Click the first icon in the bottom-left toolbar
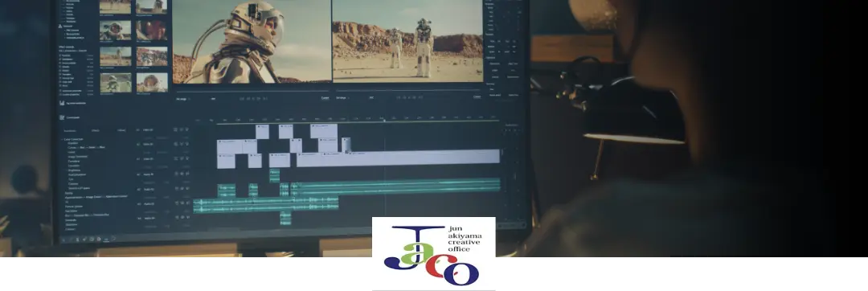This screenshot has height=291, width=868. tap(64, 239)
